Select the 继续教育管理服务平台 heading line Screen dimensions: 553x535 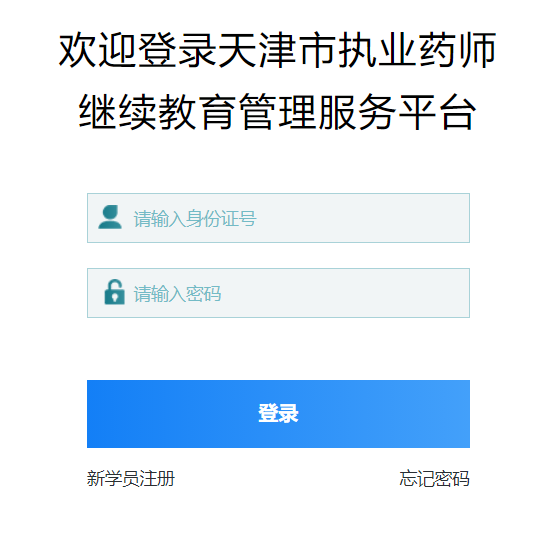[x=278, y=111]
